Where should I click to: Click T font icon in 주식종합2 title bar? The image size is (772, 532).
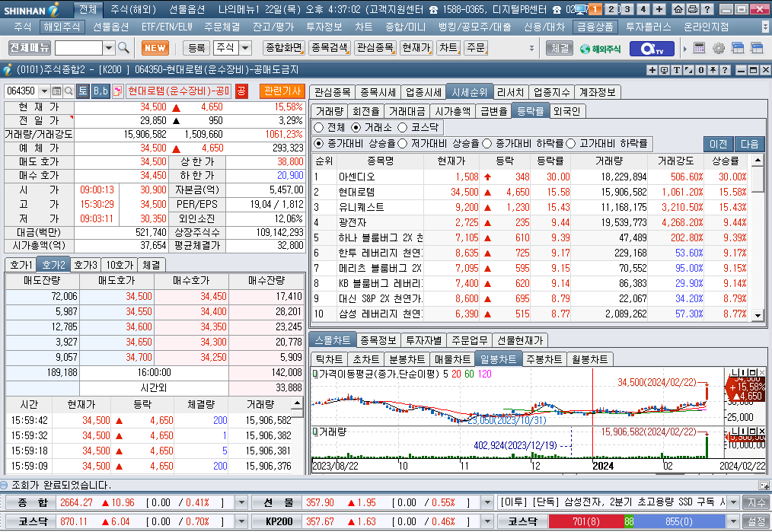pyautogui.click(x=677, y=70)
